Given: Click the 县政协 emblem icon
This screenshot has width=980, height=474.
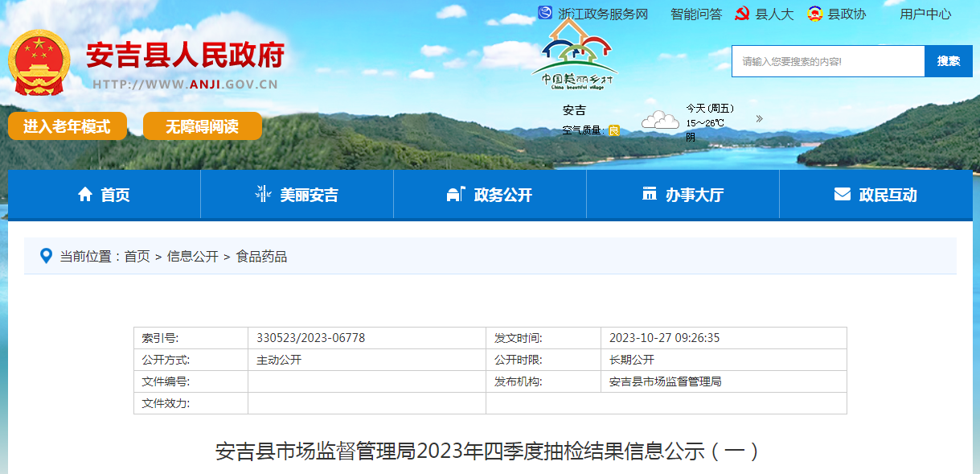Looking at the screenshot, I should click(x=814, y=14).
